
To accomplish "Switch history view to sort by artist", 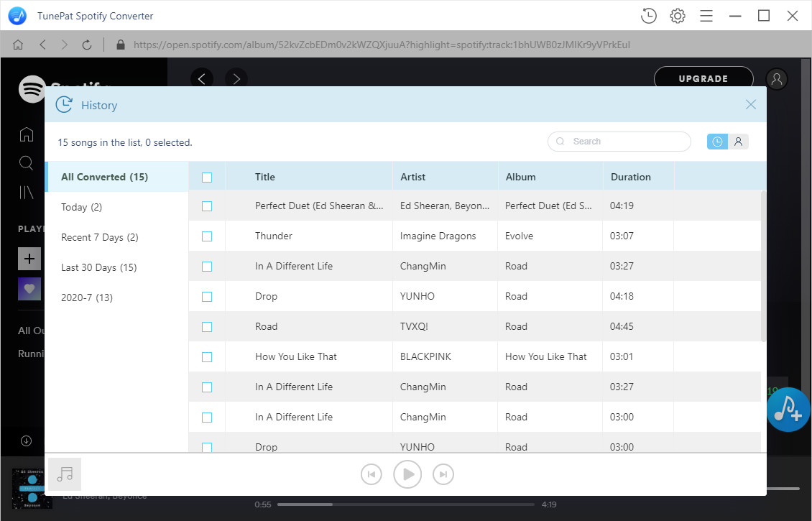I will 738,142.
